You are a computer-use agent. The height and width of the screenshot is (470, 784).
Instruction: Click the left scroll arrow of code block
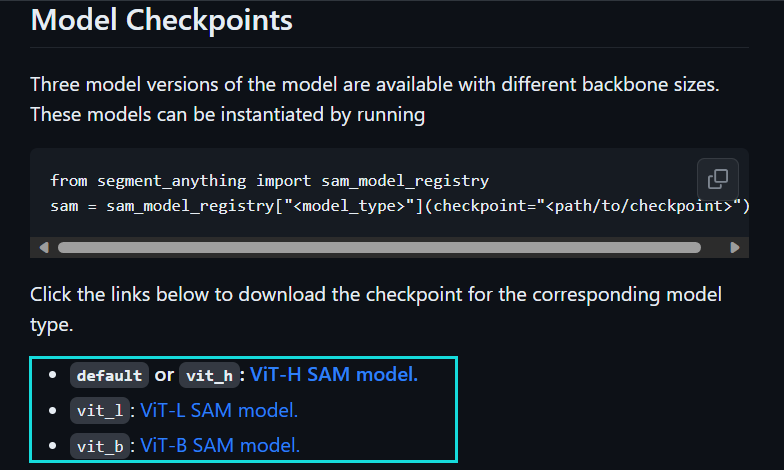pos(43,247)
